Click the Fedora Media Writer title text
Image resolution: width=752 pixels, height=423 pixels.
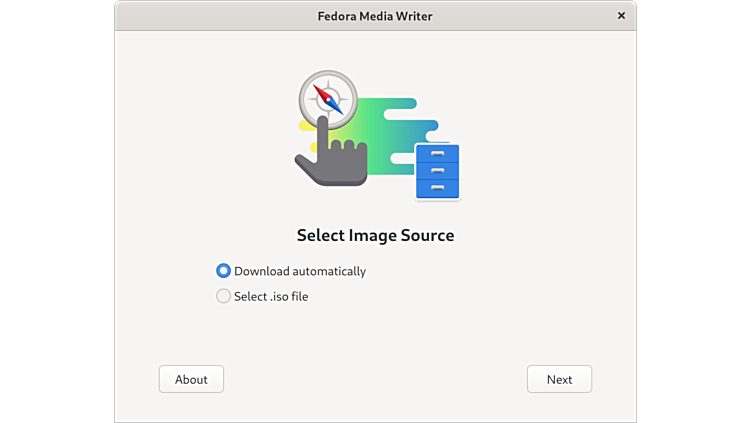click(x=375, y=16)
